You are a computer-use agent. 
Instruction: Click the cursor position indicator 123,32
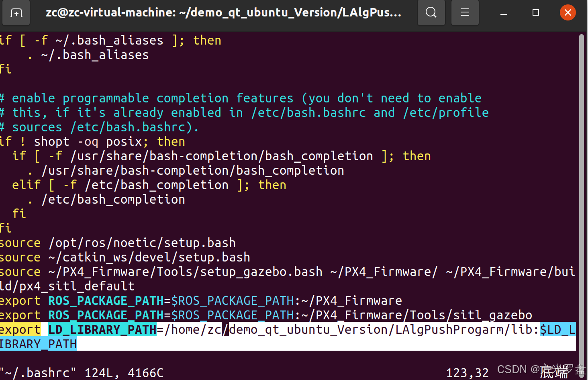(467, 372)
